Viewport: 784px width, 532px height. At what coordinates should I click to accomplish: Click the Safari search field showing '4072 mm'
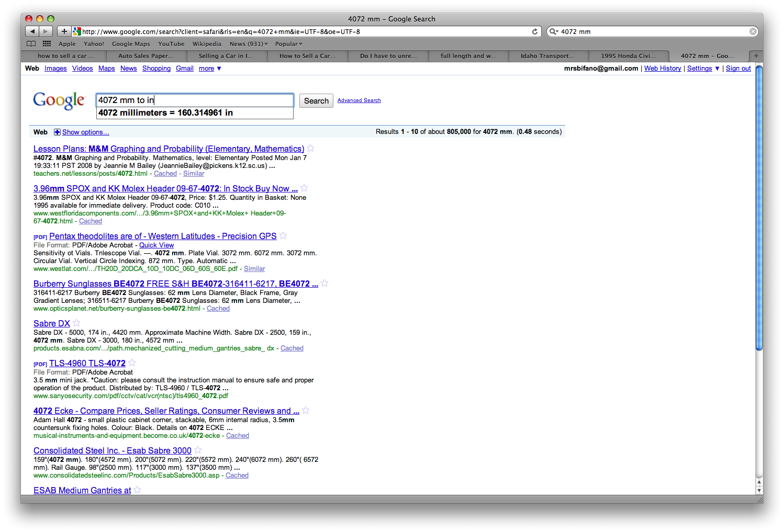pos(653,31)
